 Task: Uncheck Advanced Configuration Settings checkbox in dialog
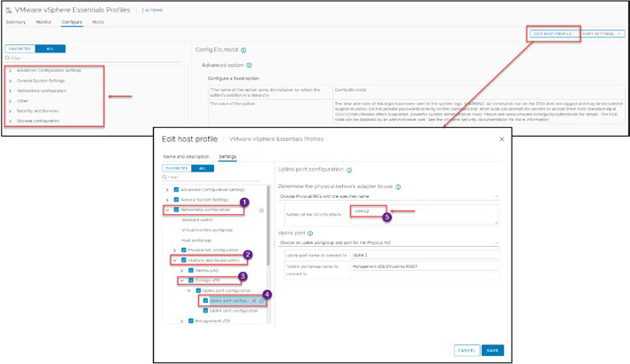pos(176,189)
